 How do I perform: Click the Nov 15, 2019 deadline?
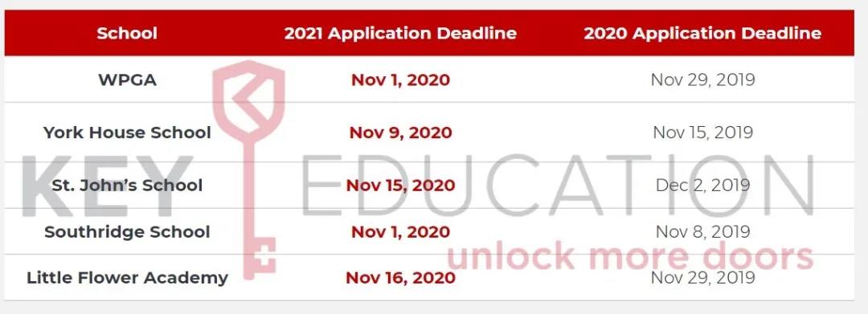pyautogui.click(x=703, y=133)
